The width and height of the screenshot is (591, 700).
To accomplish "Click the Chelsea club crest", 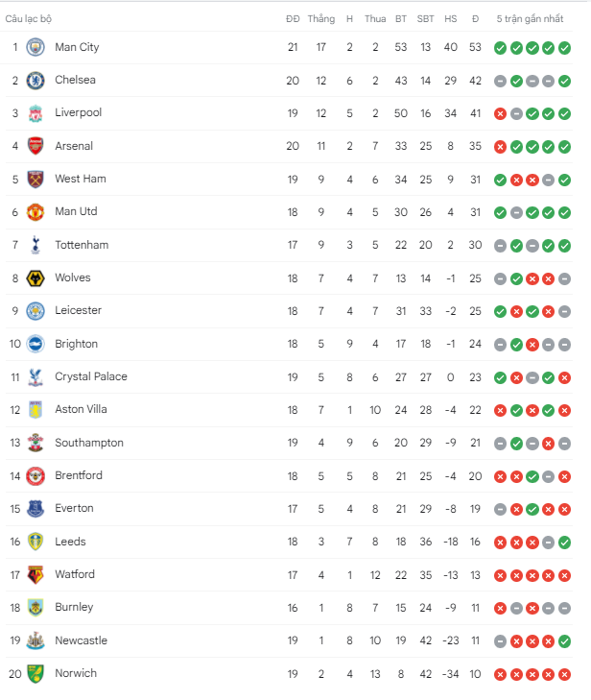I will point(35,81).
